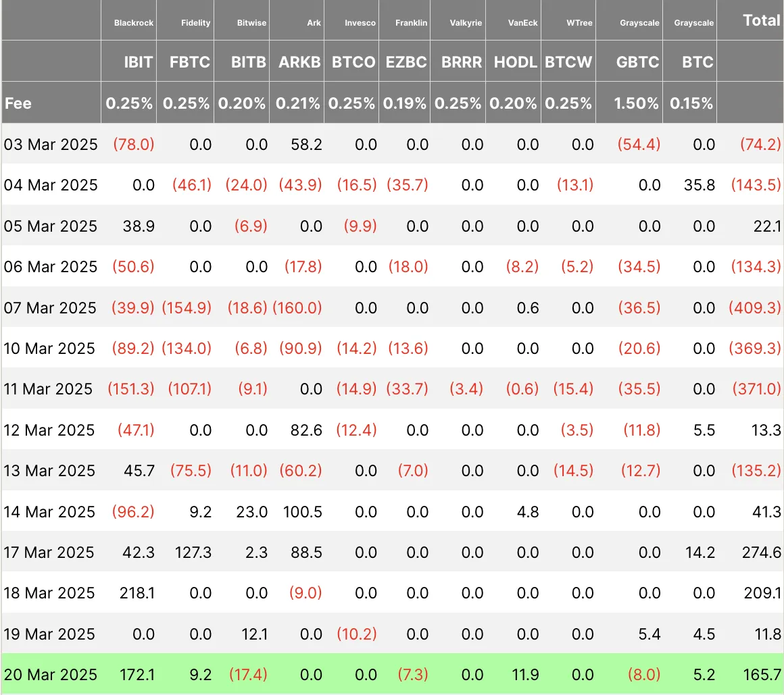Select the 17 Mar 2025 date cell

pos(49,552)
